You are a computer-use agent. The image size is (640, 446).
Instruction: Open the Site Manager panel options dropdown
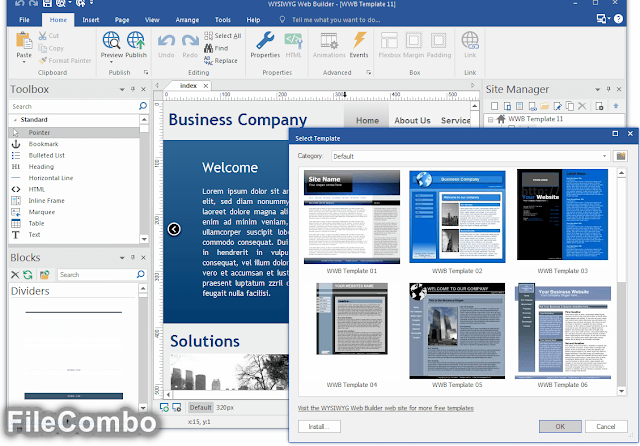(598, 89)
